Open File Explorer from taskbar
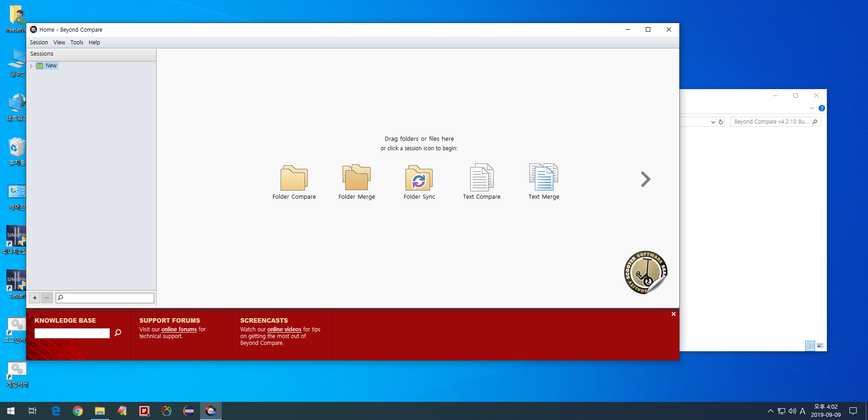This screenshot has height=420, width=868. pos(100,411)
